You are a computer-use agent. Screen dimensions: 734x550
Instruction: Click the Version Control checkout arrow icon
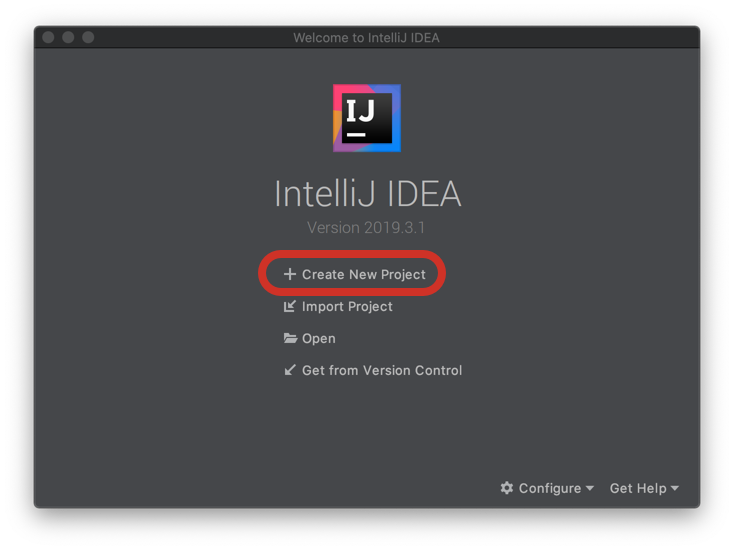(290, 370)
